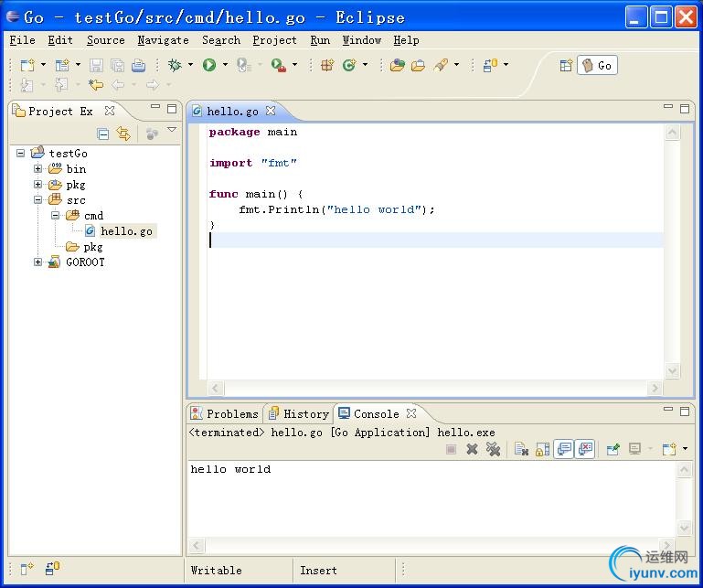The image size is (703, 588).
Task: Select the Go perspective button
Action: point(597,66)
